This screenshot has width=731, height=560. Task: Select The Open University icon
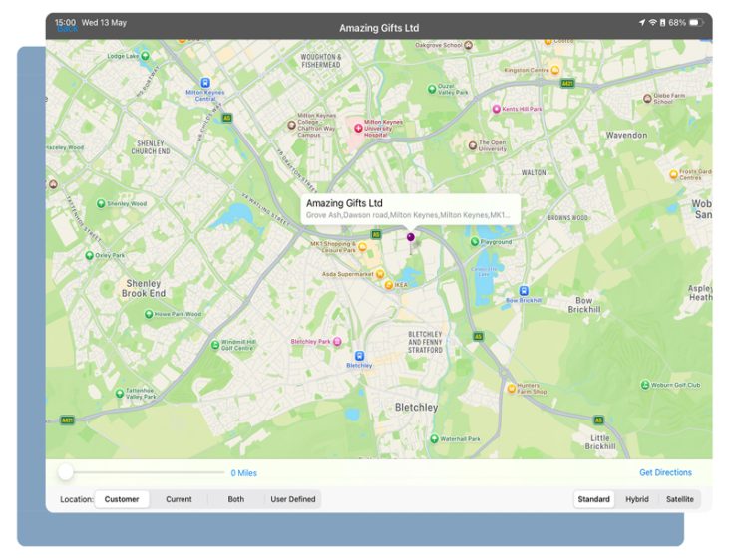473,145
